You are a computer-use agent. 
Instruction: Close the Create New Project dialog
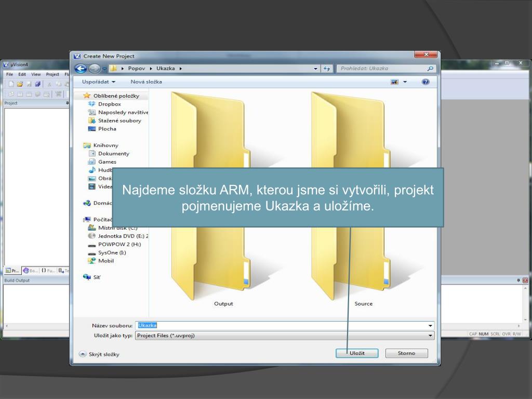(x=426, y=55)
